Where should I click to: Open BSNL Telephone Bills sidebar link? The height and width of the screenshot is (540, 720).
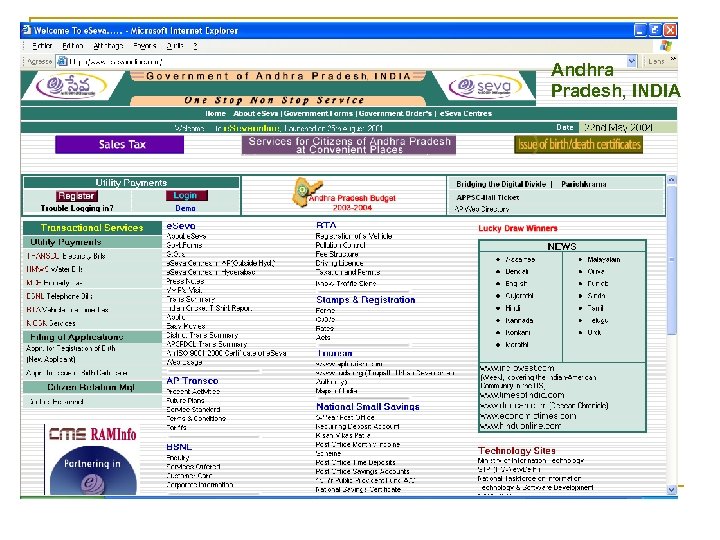pos(59,296)
